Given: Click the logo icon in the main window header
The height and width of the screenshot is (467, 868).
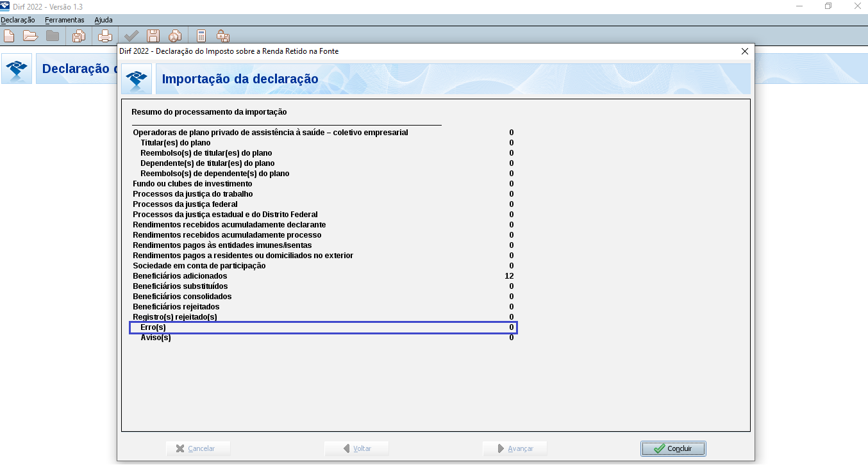Looking at the screenshot, I should tap(17, 69).
